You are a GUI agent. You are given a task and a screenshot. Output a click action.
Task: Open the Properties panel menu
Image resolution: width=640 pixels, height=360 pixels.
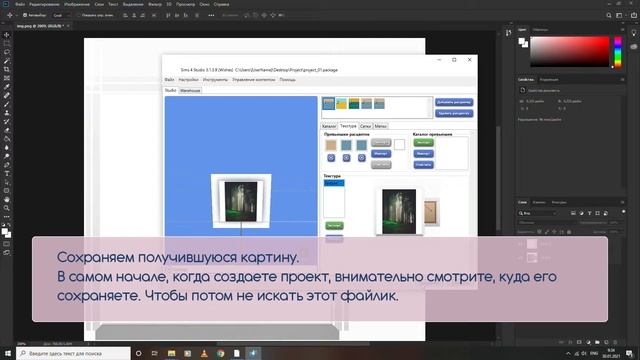pos(622,80)
